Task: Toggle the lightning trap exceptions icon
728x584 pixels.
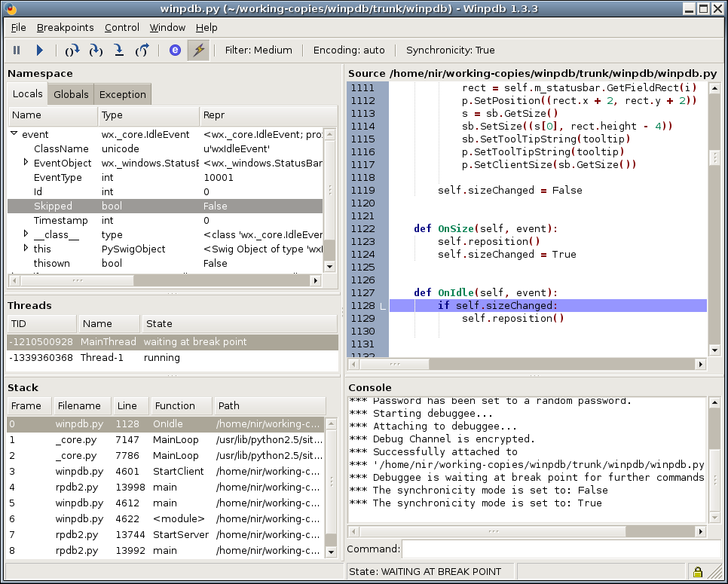Action: [x=199, y=50]
